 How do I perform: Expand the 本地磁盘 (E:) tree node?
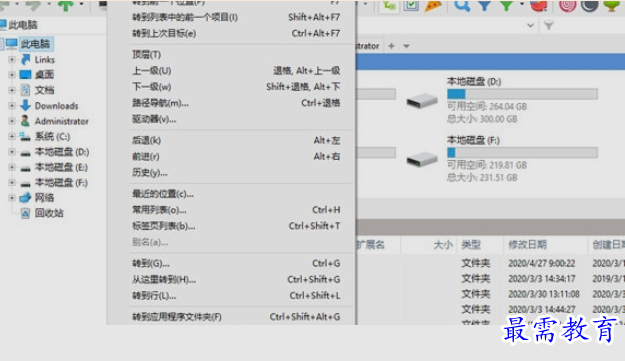[x=12, y=167]
